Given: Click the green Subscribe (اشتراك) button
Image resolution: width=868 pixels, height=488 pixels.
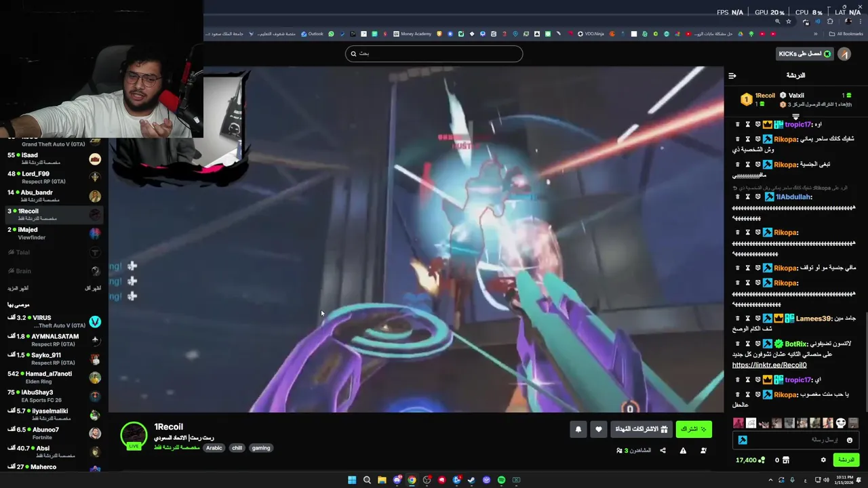Looking at the screenshot, I should [x=694, y=429].
